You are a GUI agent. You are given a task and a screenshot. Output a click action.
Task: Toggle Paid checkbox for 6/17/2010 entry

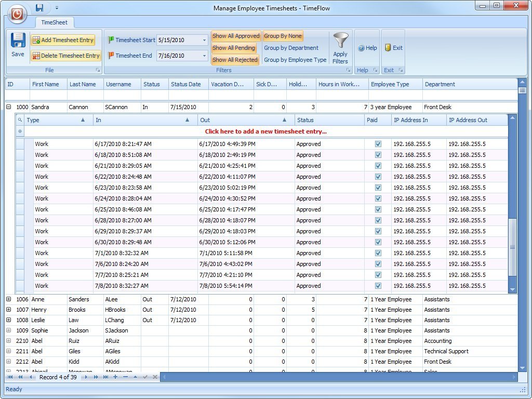point(378,144)
